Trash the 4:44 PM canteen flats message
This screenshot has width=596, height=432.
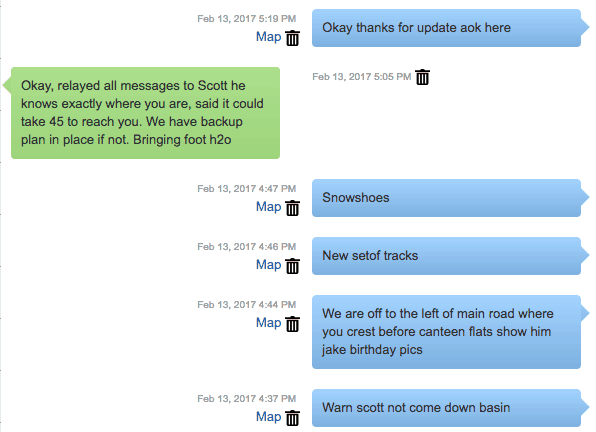(292, 324)
